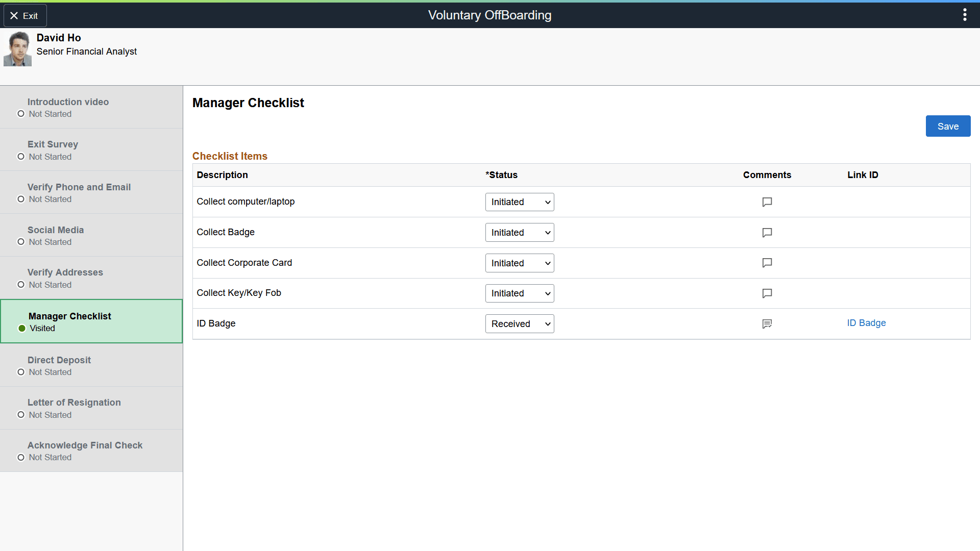Change the ID Badge status dropdown from Received
980x551 pixels.
[x=519, y=323]
